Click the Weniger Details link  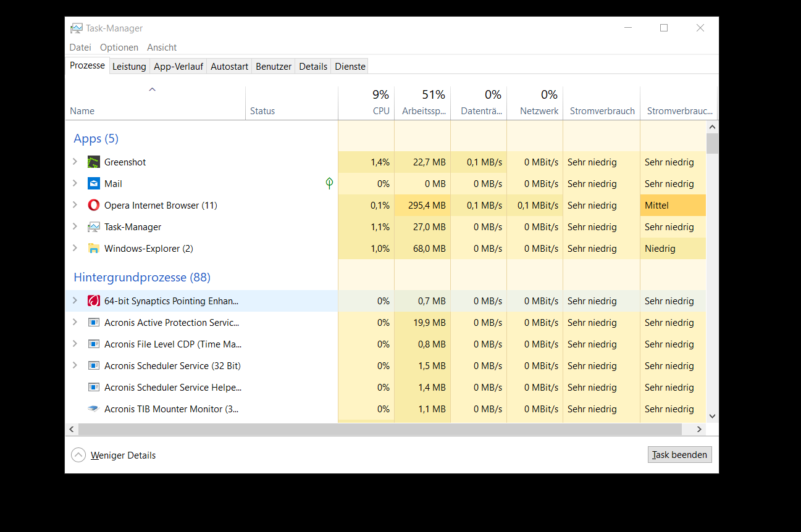pos(123,455)
